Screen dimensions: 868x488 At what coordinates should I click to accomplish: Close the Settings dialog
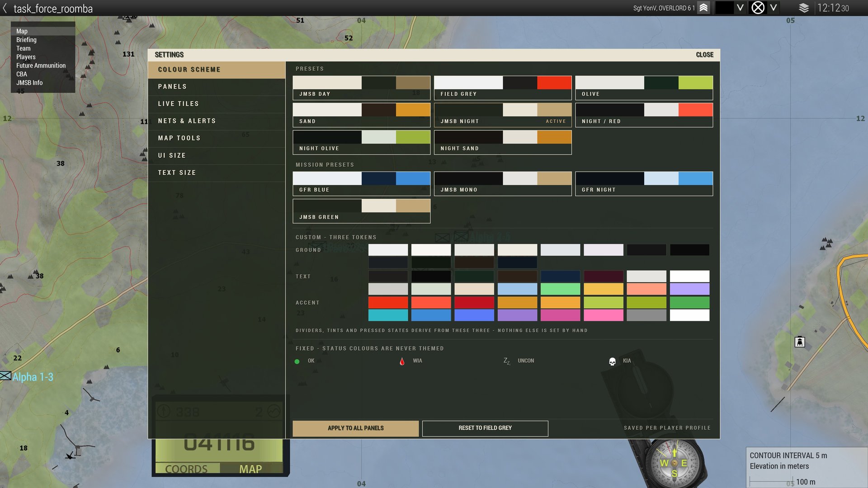704,55
